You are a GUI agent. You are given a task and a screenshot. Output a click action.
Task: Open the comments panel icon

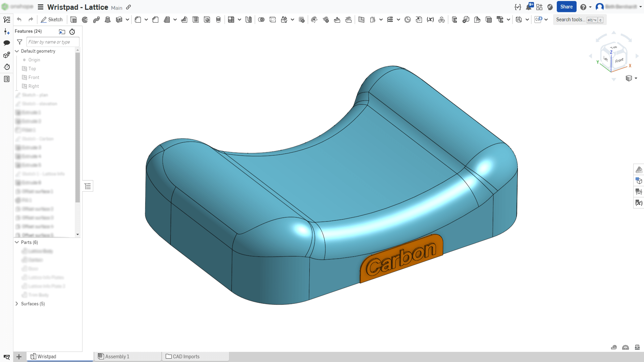click(x=7, y=43)
